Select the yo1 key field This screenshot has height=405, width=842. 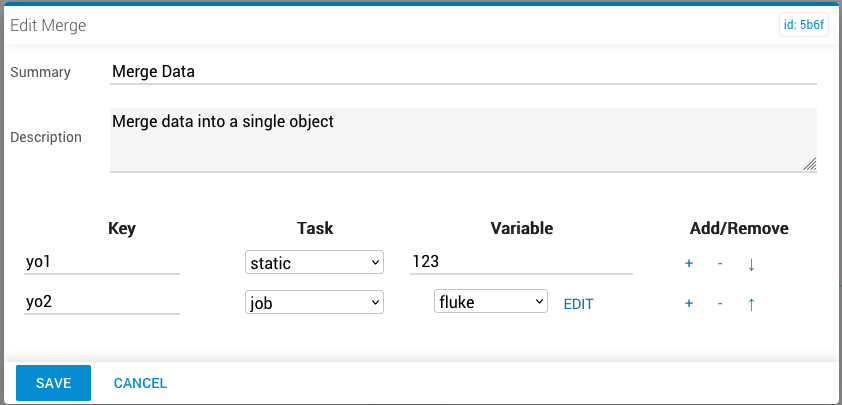tap(102, 262)
